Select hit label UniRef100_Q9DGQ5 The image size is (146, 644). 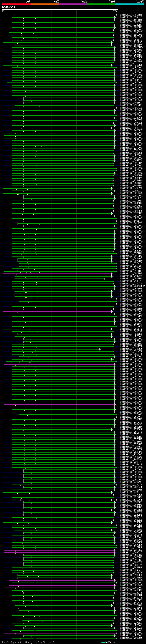pos(131,638)
